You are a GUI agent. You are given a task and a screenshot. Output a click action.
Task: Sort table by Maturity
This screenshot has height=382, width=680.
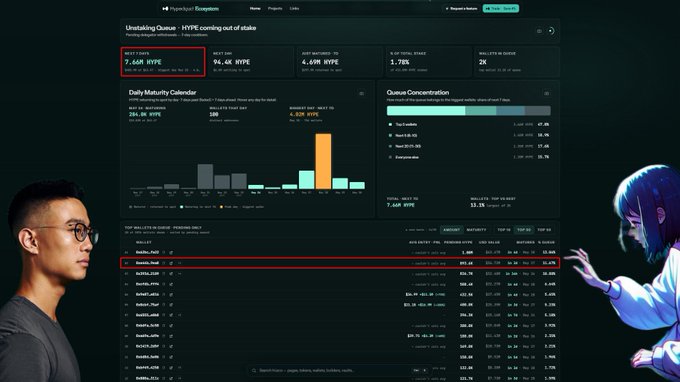click(x=477, y=230)
